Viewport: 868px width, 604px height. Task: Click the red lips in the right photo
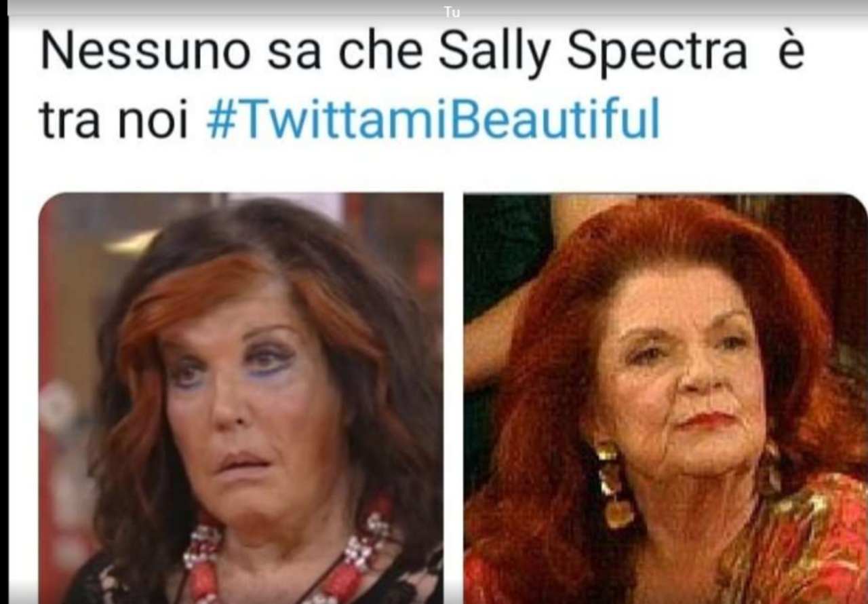709,420
